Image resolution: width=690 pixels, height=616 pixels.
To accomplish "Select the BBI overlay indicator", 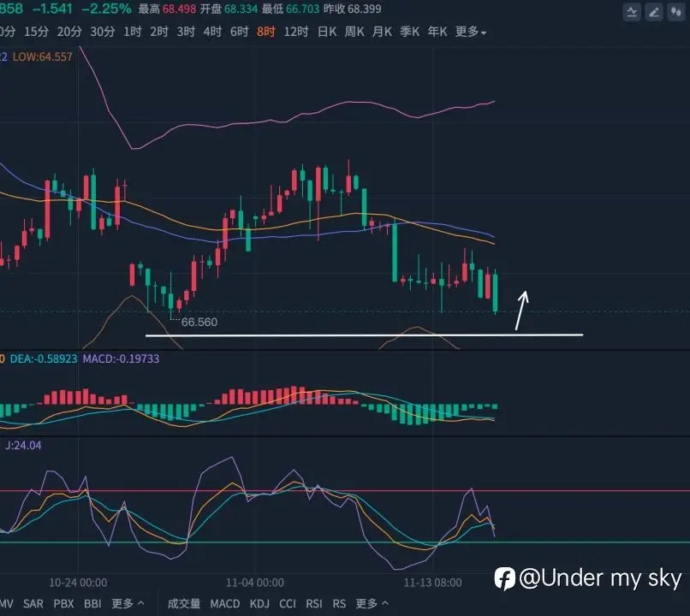I will (92, 604).
